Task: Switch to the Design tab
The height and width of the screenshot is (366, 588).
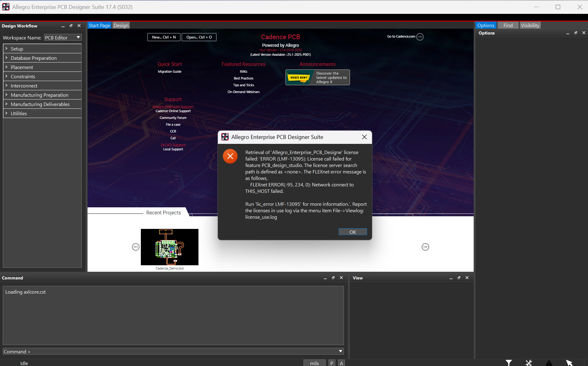Action: pos(121,25)
